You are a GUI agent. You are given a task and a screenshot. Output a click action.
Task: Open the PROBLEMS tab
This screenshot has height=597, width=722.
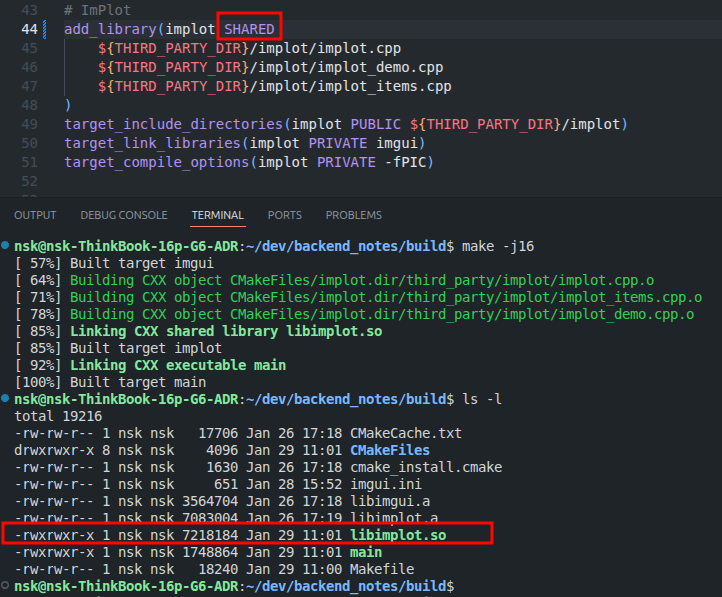353,215
